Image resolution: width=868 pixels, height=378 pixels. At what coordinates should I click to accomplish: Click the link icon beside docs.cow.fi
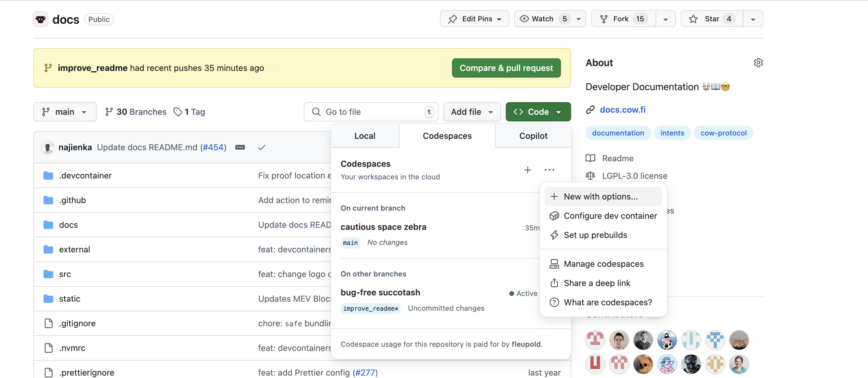590,110
